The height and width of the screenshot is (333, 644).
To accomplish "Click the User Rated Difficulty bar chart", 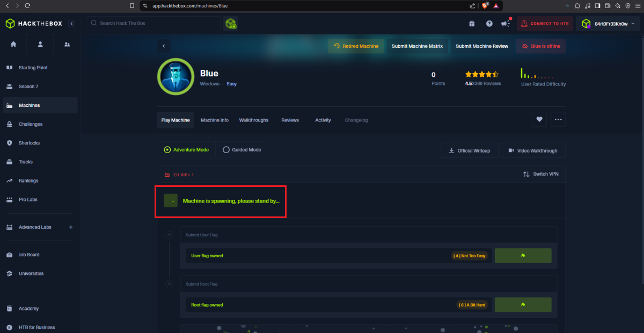I will click(537, 74).
